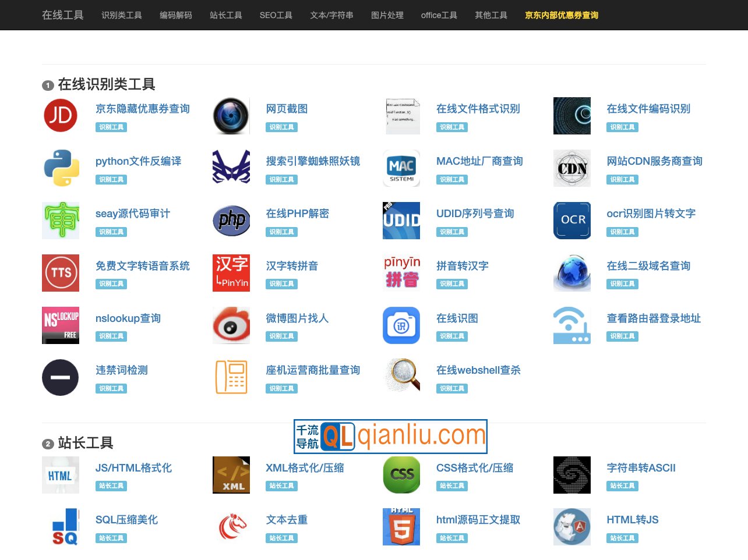The height and width of the screenshot is (560, 748).
Task: Click the php logo icon for 在线PHP解密
Action: [x=231, y=220]
